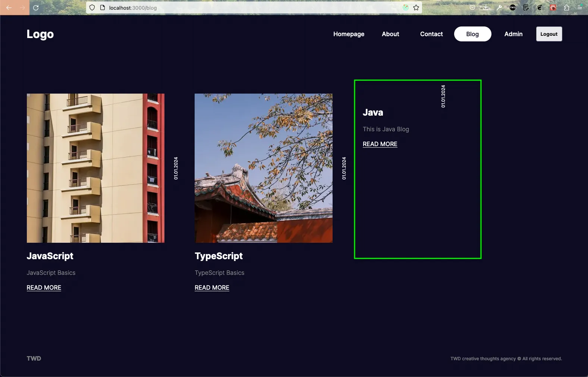Image resolution: width=588 pixels, height=377 pixels.
Task: Bookmark this page with the star icon
Action: [x=416, y=7]
